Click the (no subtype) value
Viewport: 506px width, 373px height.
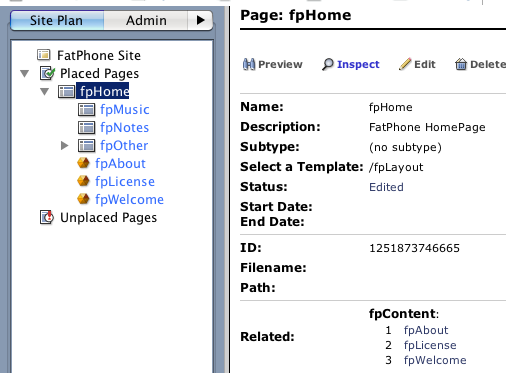405,147
